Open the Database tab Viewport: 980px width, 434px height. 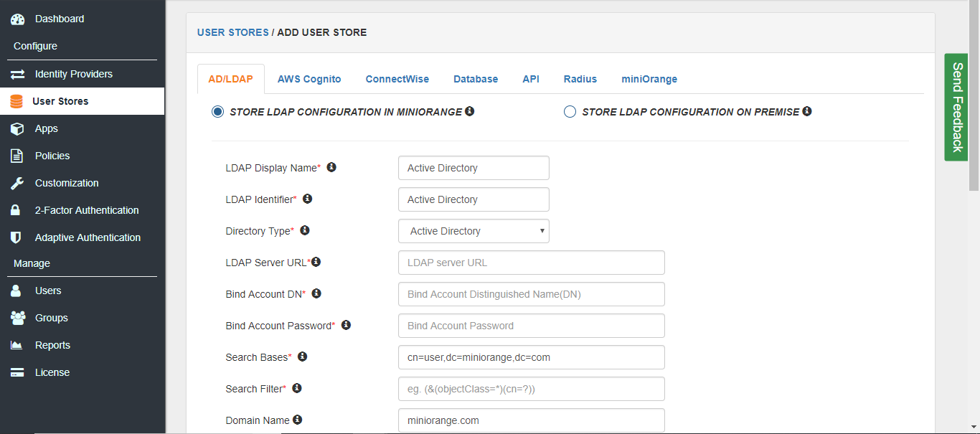tap(476, 79)
